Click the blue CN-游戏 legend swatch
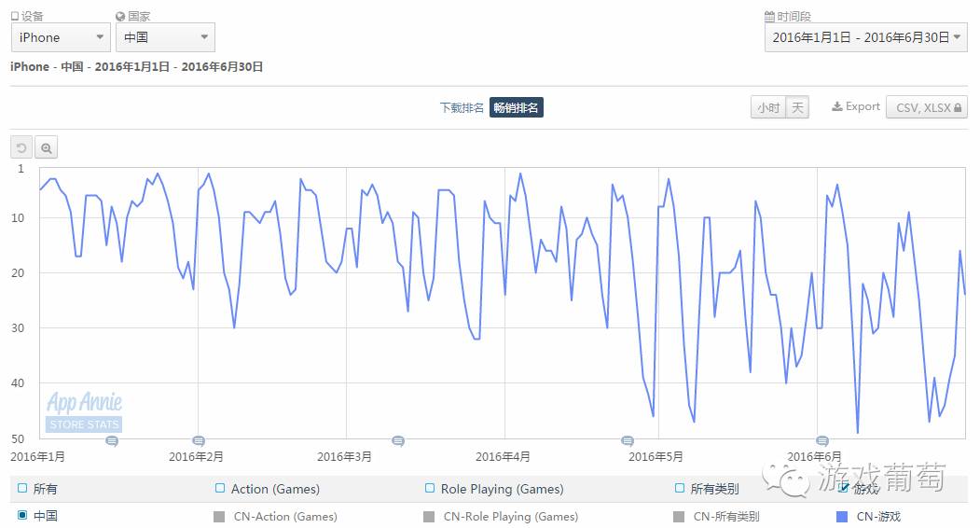980x528 pixels. click(843, 516)
